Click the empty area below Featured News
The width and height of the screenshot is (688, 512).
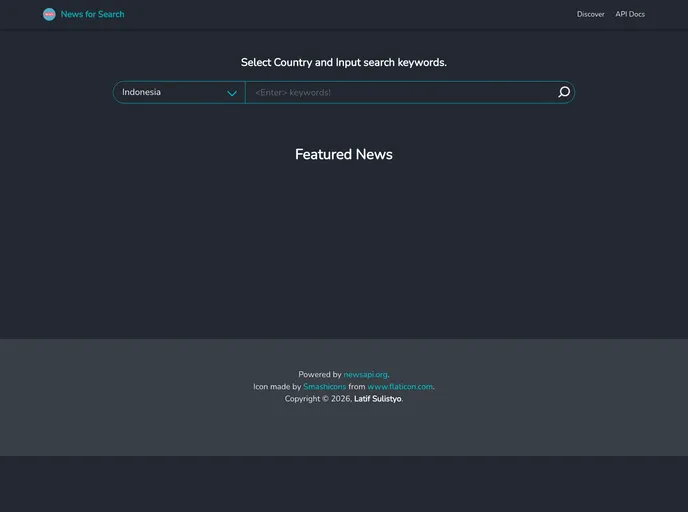click(x=344, y=250)
